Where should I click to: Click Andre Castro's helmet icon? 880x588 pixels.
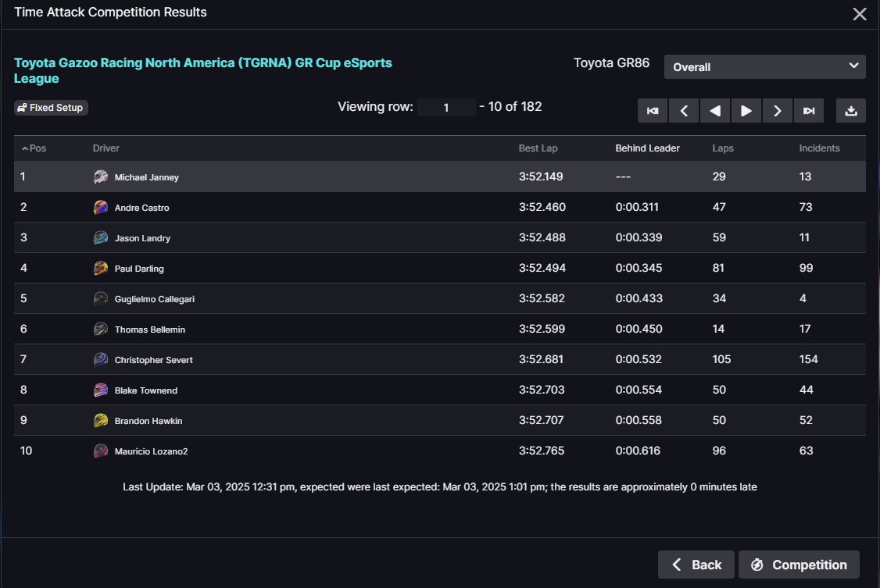click(x=101, y=208)
